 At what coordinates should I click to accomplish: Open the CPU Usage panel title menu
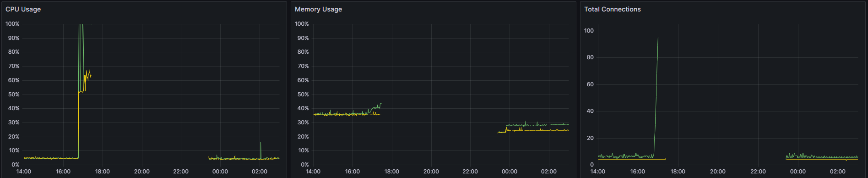23,9
